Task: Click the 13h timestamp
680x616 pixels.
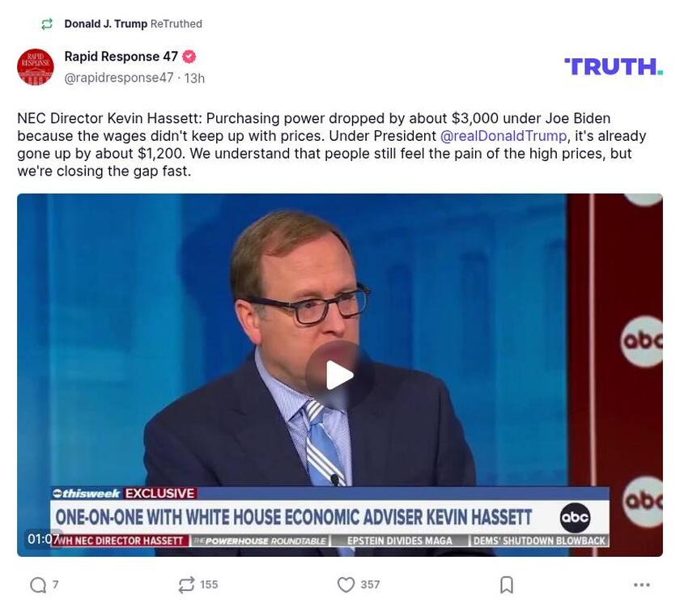Action: point(194,78)
